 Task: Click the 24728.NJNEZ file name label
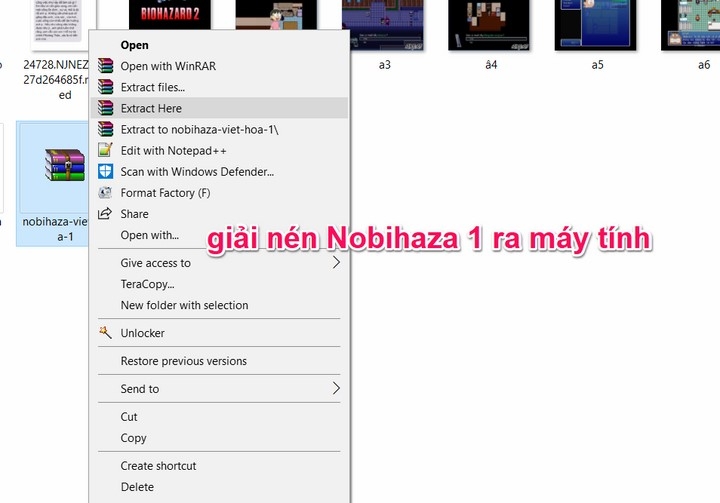pyautogui.click(x=56, y=80)
